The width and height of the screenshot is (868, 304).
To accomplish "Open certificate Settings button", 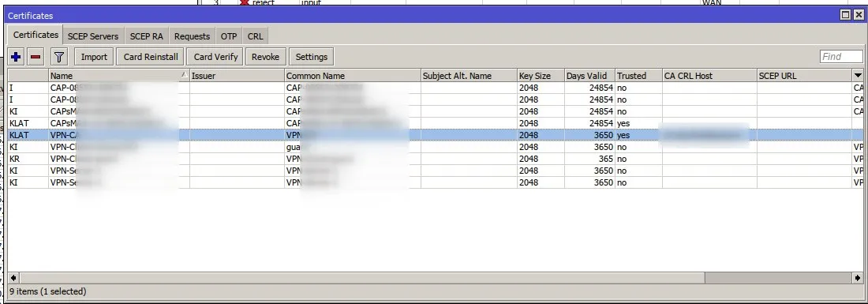I will point(311,57).
